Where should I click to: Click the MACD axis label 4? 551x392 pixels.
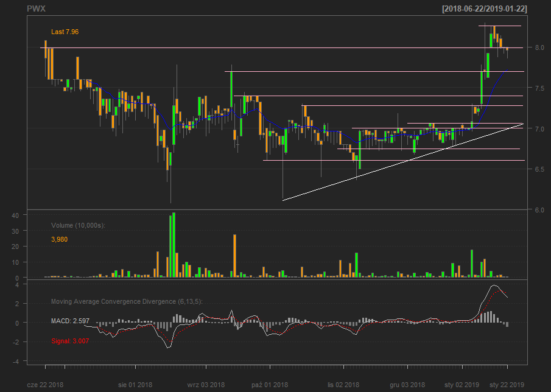coord(16,285)
